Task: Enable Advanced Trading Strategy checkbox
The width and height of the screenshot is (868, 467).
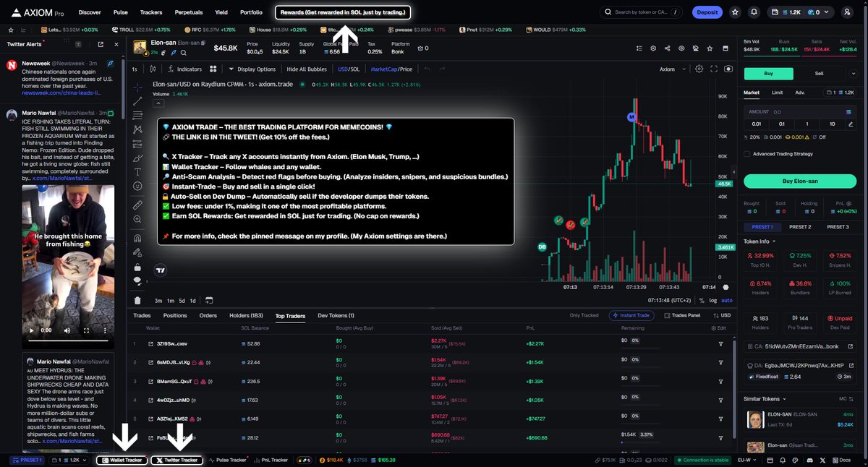Action: pos(747,153)
